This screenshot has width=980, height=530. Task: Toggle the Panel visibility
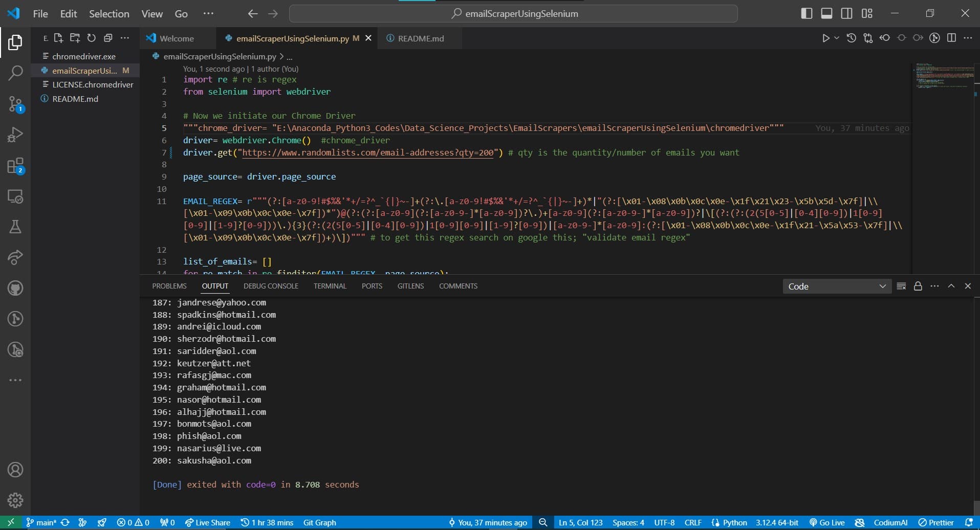(827, 13)
